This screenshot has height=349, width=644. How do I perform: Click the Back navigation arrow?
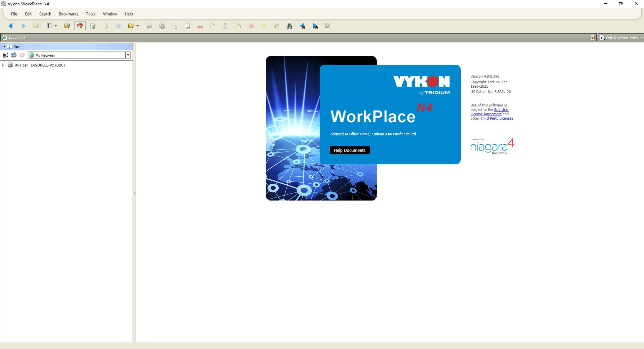(x=10, y=26)
